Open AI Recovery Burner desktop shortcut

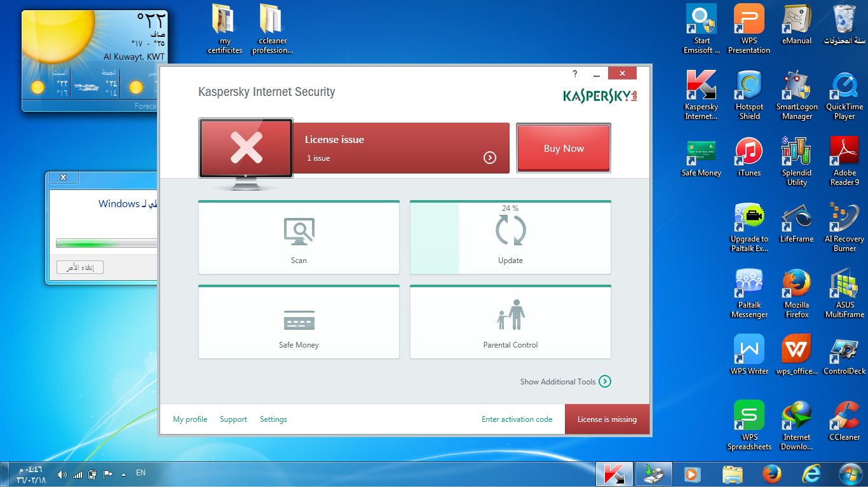(844, 227)
